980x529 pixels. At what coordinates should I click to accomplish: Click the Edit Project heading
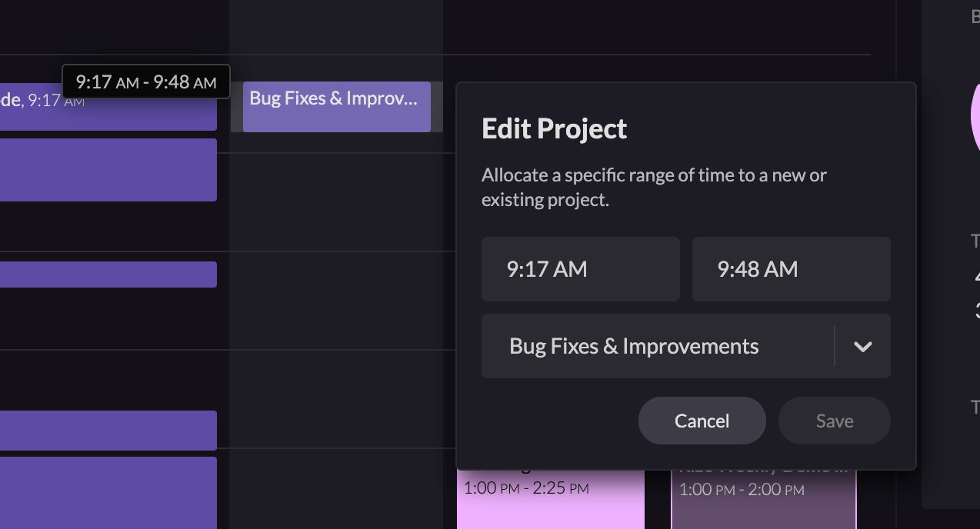554,128
